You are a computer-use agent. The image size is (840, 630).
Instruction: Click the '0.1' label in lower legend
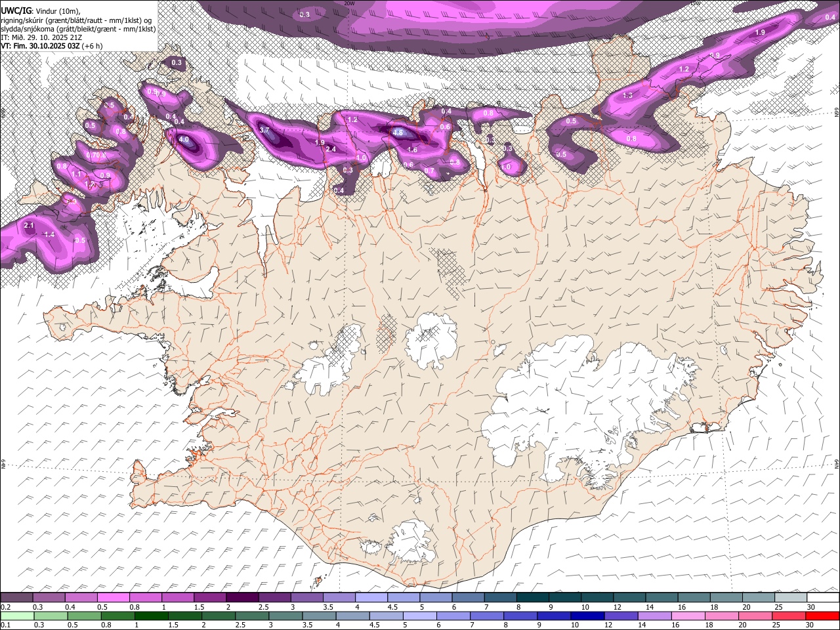tap(6, 625)
